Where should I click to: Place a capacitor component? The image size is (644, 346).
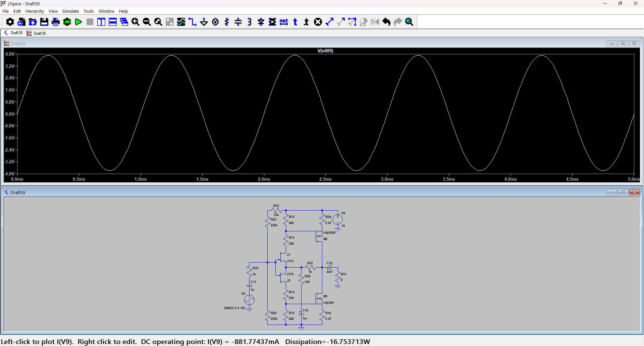click(x=238, y=22)
